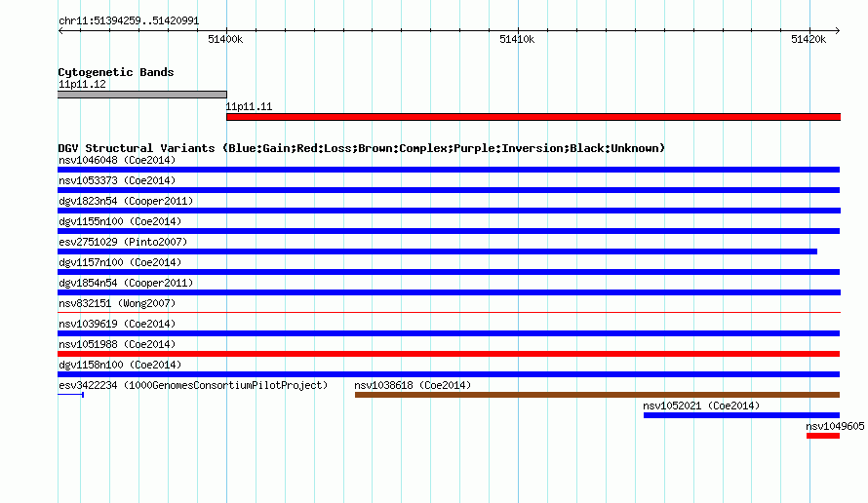Click the 51420k ruler tick label
The width and height of the screenshot is (868, 503).
809,39
